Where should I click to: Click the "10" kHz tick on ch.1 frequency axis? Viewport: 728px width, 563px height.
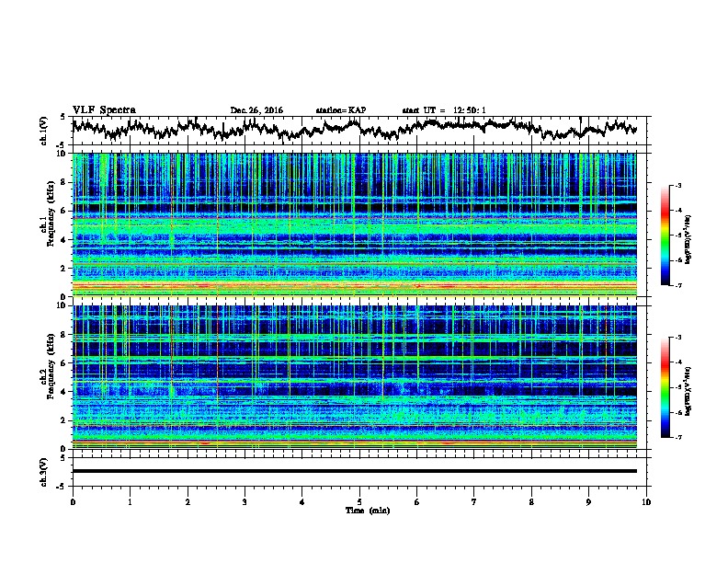63,154
